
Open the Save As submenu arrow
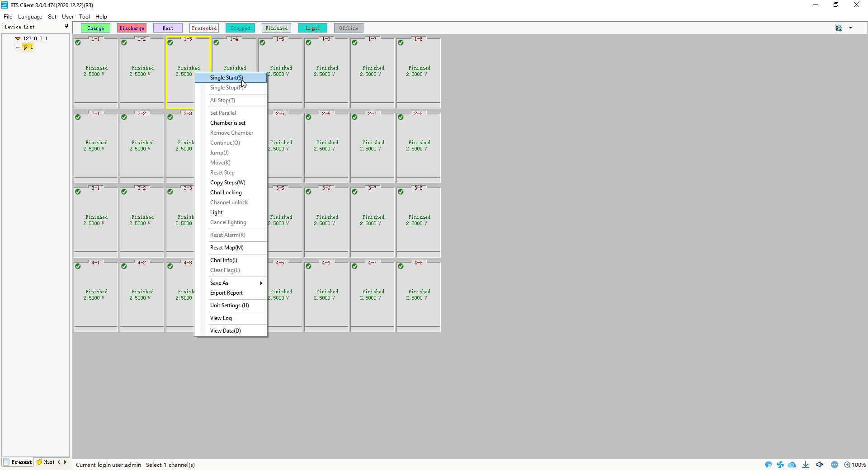pos(261,283)
